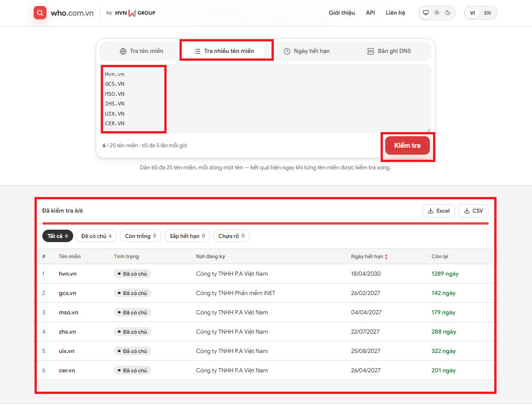
Task: Open the Liên hệ link
Action: (x=395, y=13)
